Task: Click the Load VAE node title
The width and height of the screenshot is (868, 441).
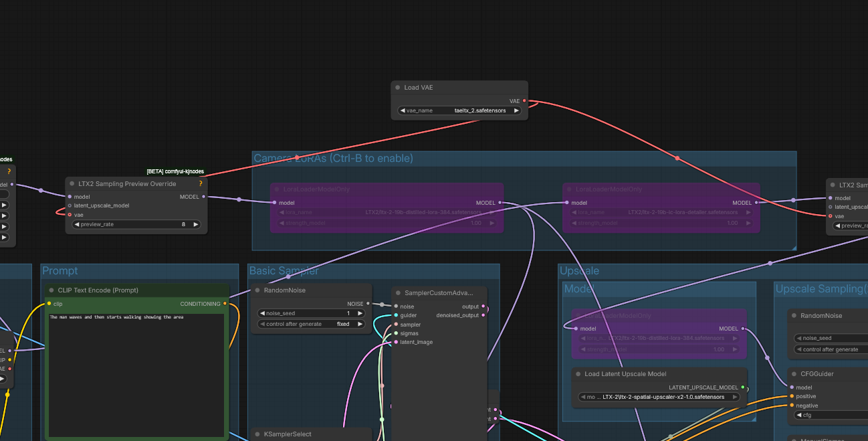Action: (419, 88)
